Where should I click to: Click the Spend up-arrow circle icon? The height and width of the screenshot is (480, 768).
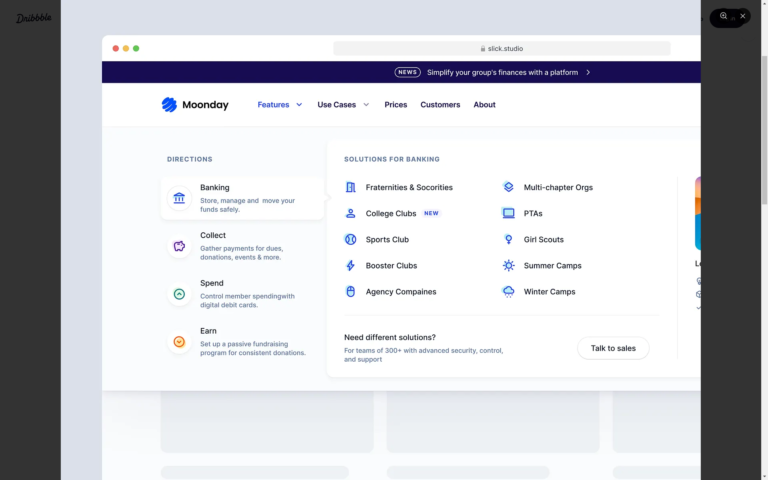coord(179,294)
